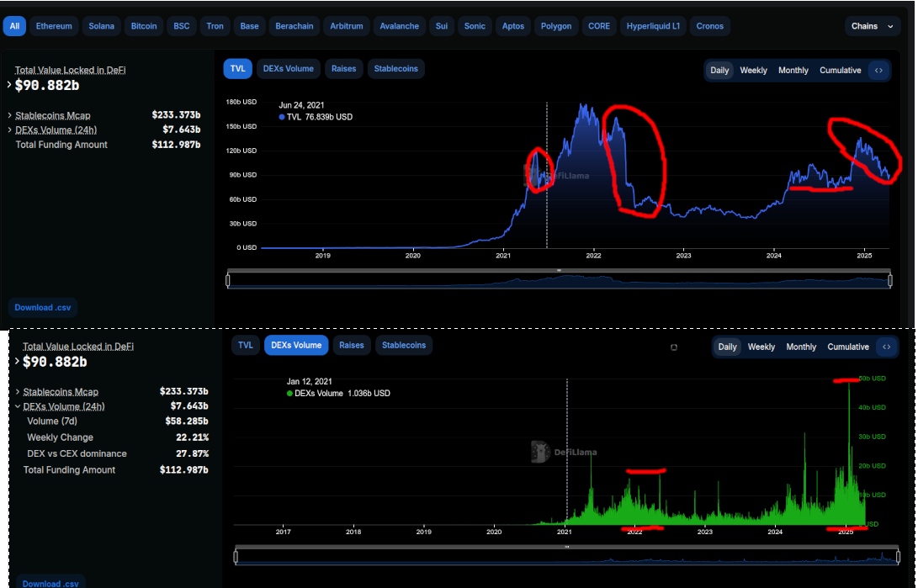Open the Chains dropdown
Screen dimensions: 918x588
(873, 26)
